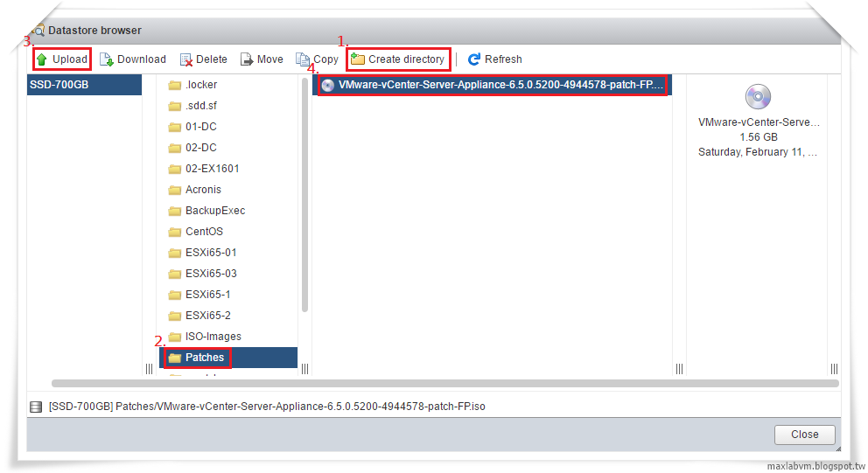Select the 01-DC folder name
Viewport: 868px width, 473px height.
tap(201, 127)
